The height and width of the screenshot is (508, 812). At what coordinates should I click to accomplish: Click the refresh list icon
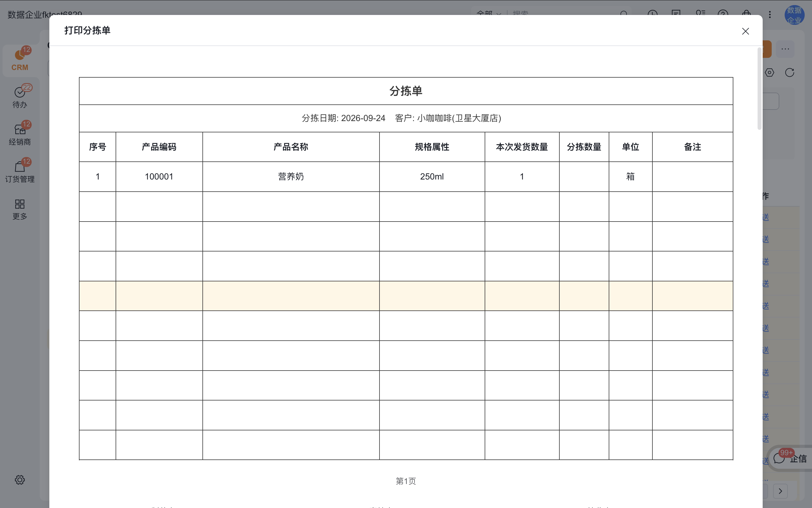789,73
